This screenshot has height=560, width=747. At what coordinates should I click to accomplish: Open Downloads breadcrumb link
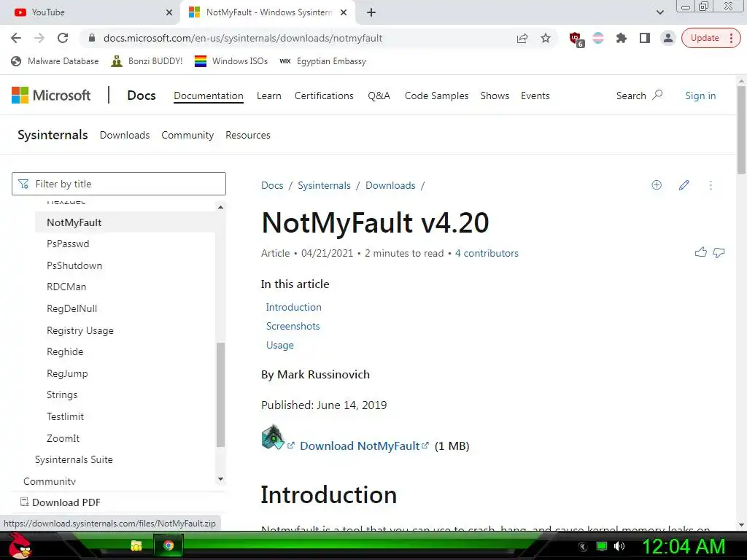(390, 186)
